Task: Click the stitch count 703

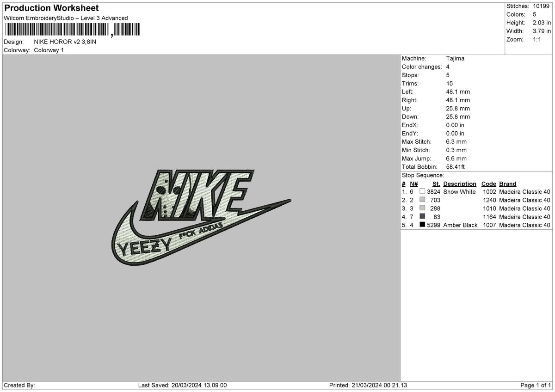Action: click(435, 200)
